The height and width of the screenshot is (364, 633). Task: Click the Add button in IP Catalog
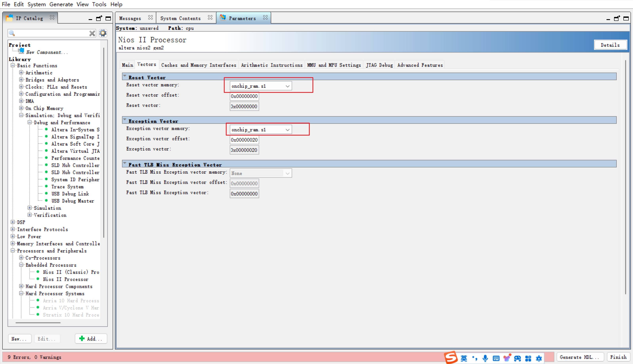(x=91, y=339)
